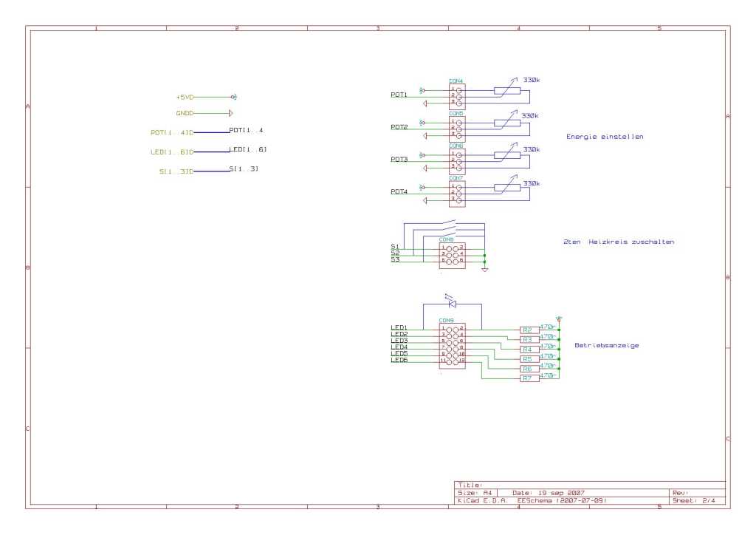Click the +5VD hierarchical power label
The image size is (756, 535).
[185, 97]
